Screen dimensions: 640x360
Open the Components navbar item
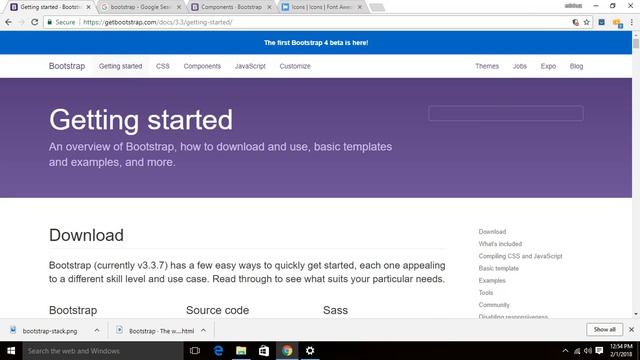(x=202, y=66)
